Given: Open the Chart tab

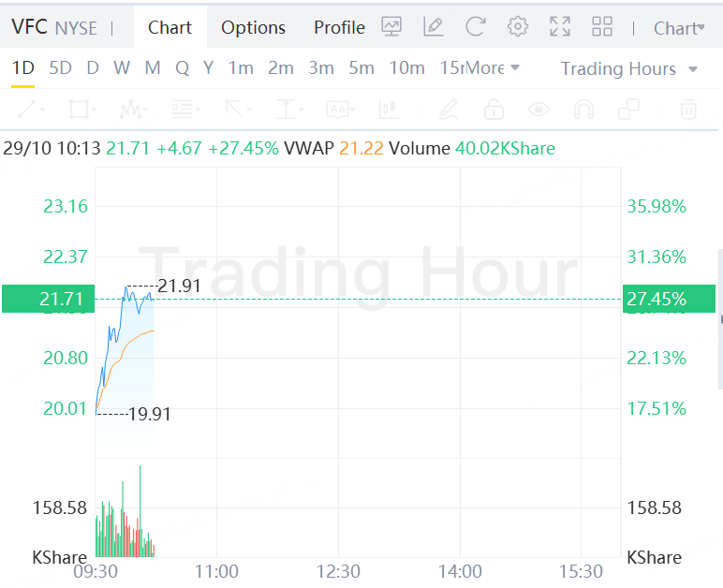Looking at the screenshot, I should (x=170, y=28).
